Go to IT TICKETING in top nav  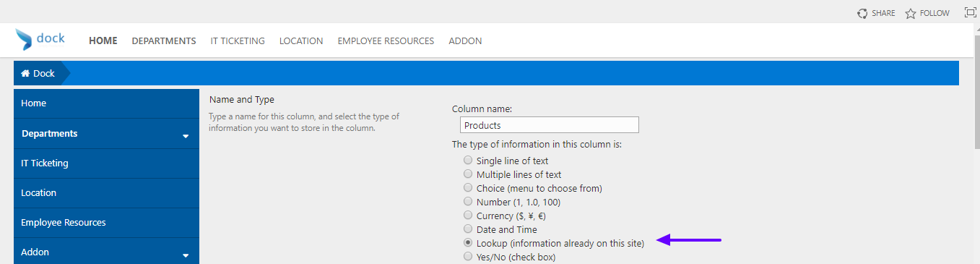[x=238, y=41]
